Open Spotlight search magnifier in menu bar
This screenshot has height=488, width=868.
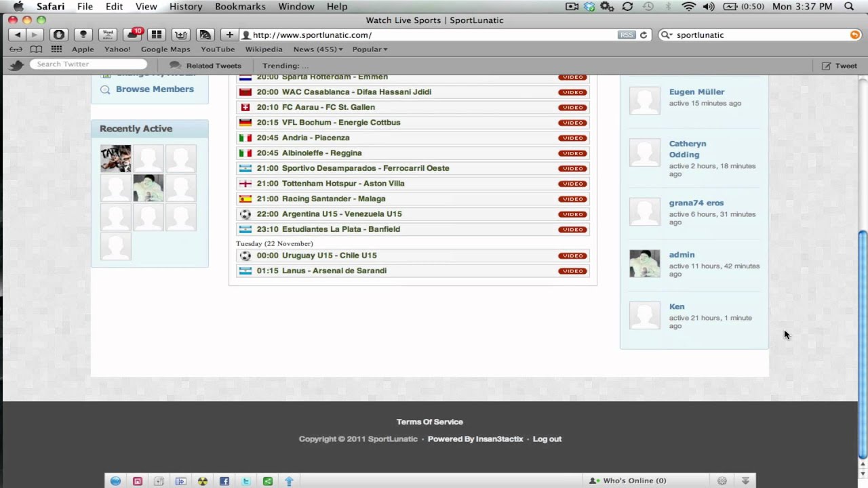click(x=849, y=6)
